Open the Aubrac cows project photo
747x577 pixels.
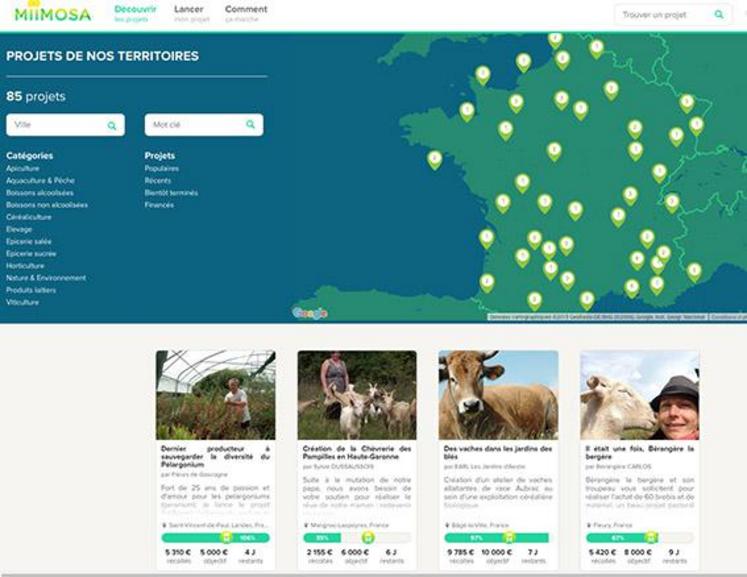(498, 395)
